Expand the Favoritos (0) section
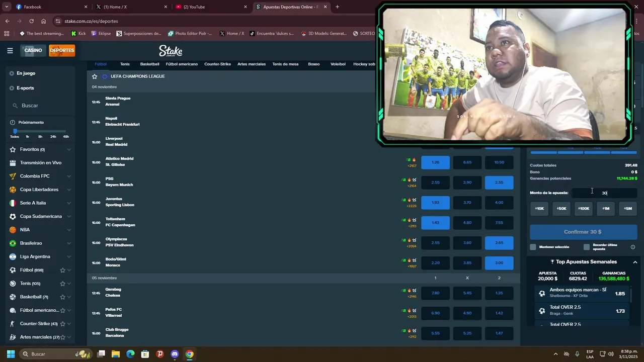Viewport: 644px width, 362px height. click(69, 149)
